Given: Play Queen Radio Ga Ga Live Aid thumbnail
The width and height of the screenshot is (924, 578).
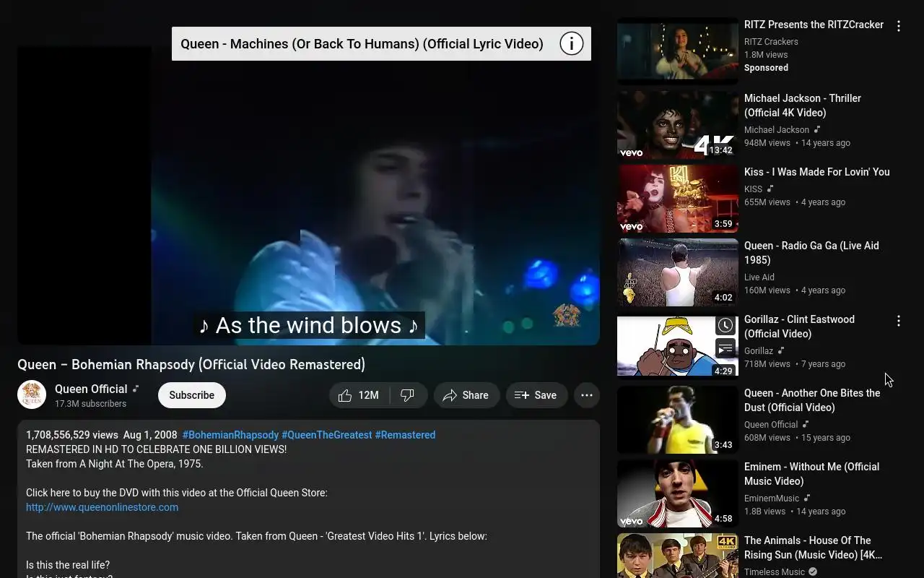Looking at the screenshot, I should pos(678,272).
